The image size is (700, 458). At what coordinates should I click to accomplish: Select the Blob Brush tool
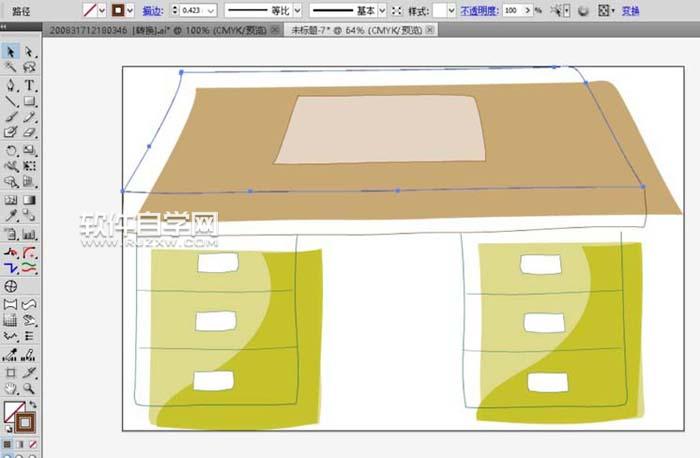pos(11,132)
